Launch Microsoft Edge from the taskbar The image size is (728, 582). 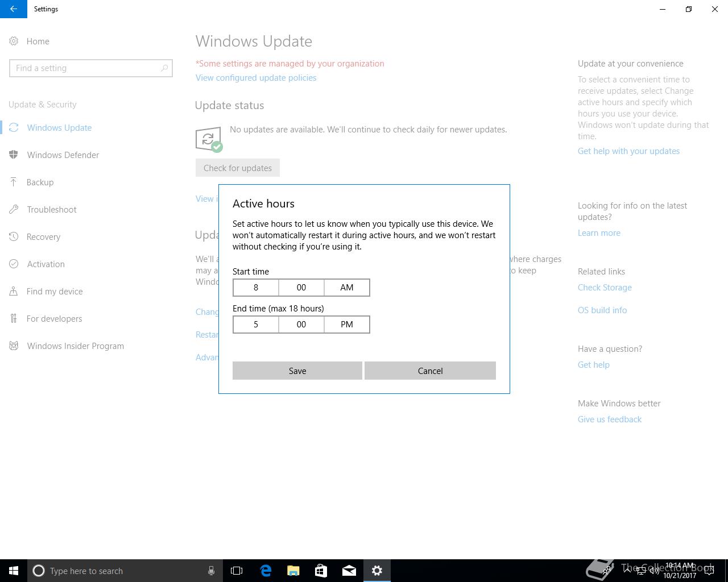(266, 571)
